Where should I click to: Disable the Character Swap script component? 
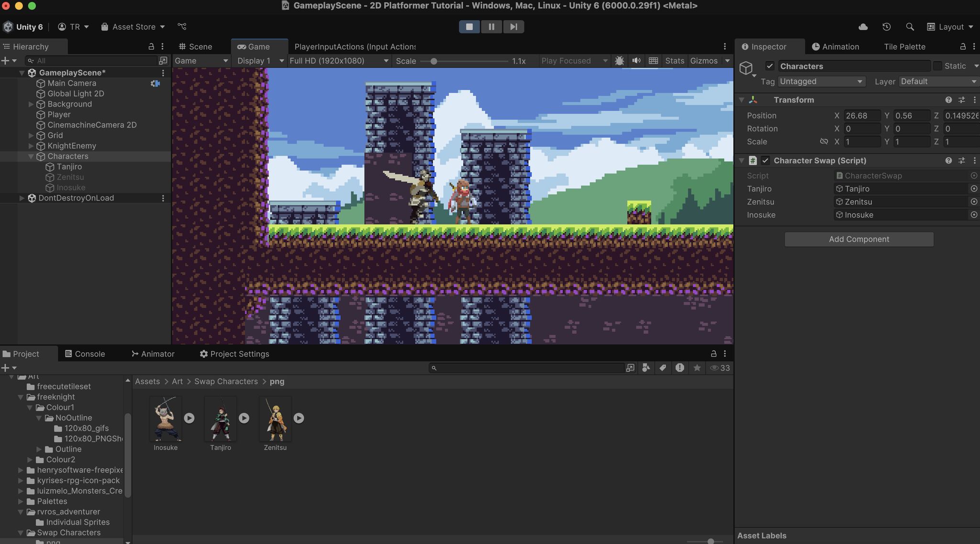pos(766,160)
